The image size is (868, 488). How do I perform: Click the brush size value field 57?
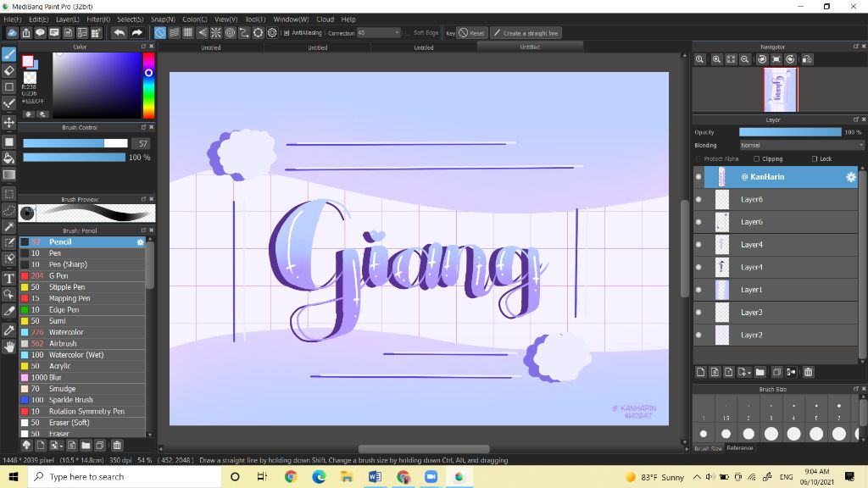(x=142, y=143)
